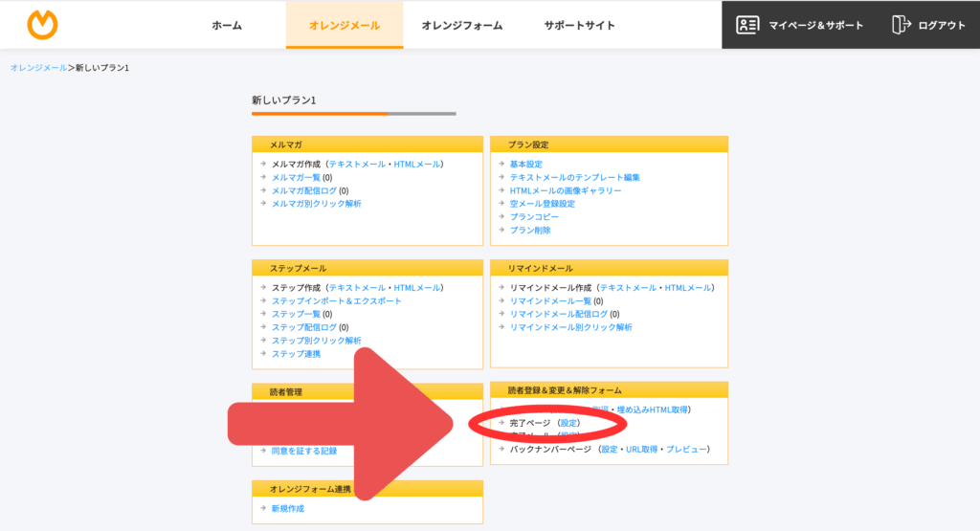The height and width of the screenshot is (531, 980).
Task: Open ステップ一覧 link
Action: (296, 314)
